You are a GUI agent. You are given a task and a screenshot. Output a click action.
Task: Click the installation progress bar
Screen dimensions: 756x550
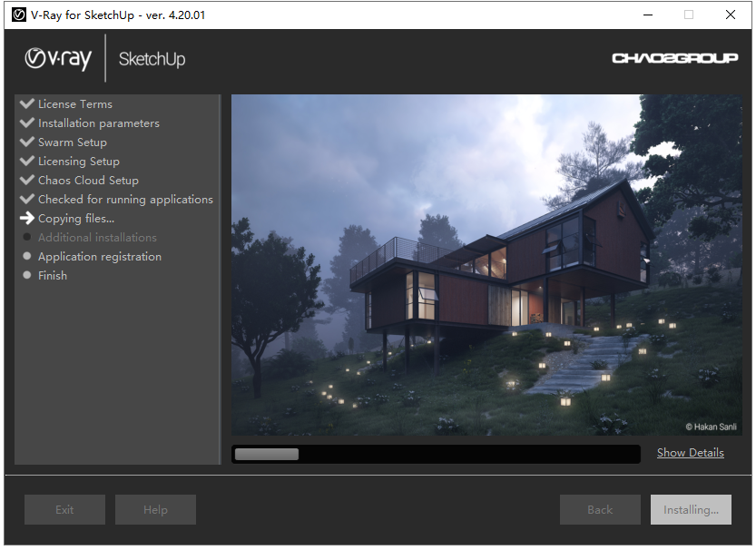(436, 454)
